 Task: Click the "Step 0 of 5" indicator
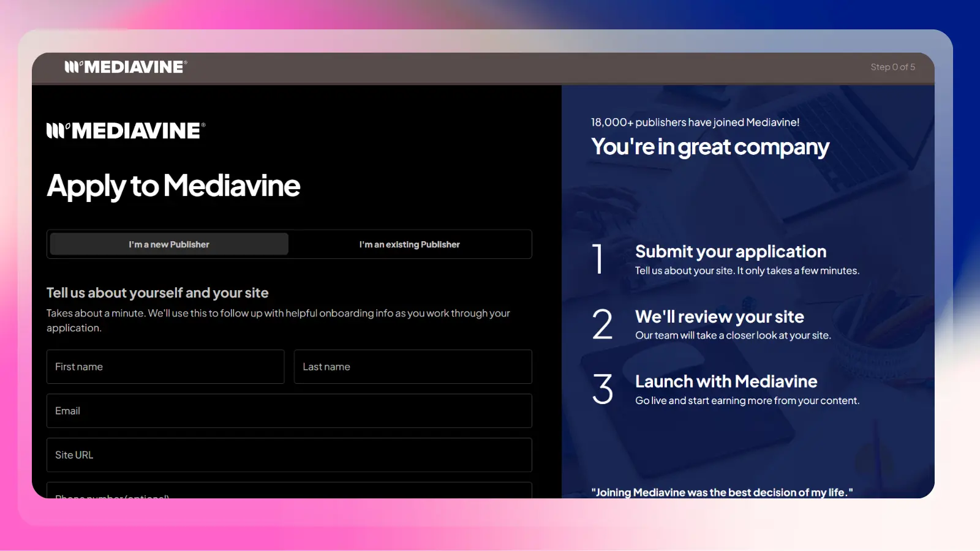pyautogui.click(x=893, y=67)
